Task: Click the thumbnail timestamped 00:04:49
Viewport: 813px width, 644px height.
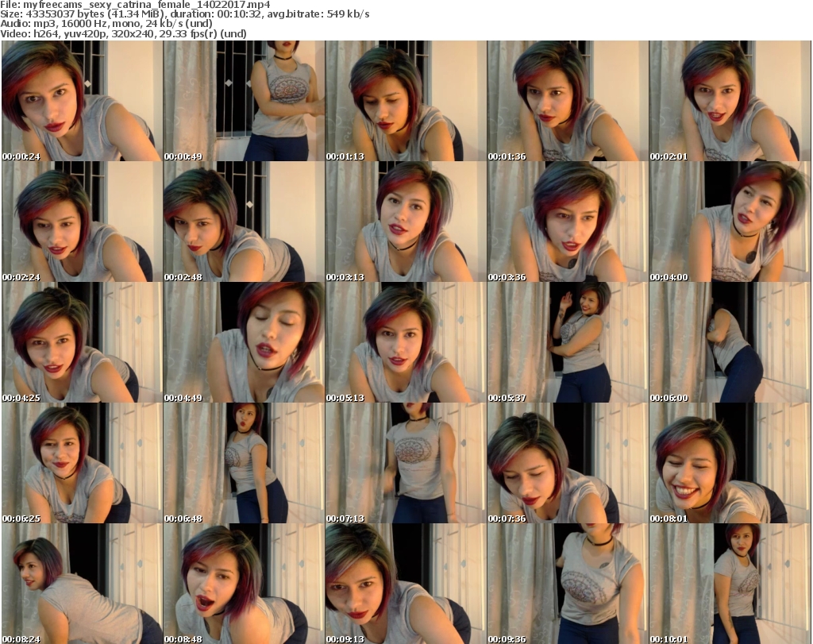Action: 244,342
